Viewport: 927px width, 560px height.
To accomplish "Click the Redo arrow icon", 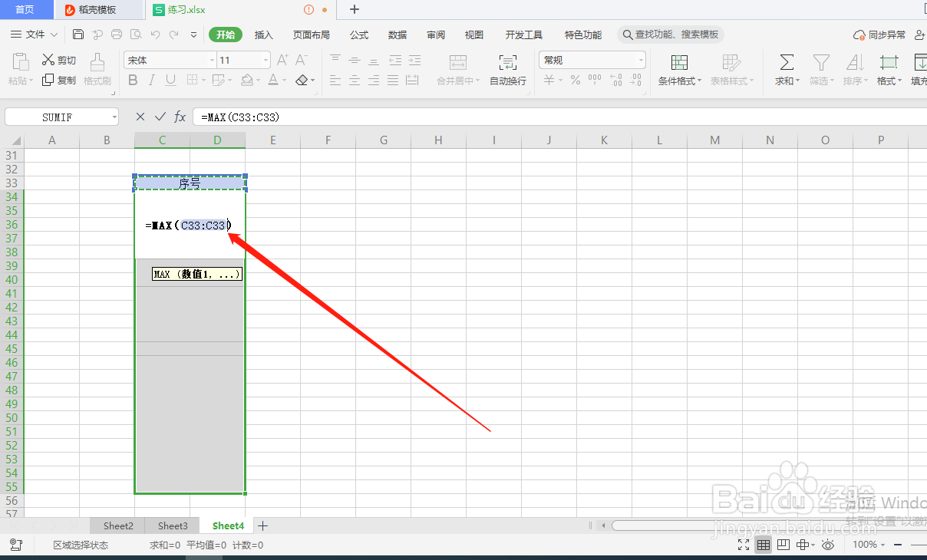I will point(174,35).
